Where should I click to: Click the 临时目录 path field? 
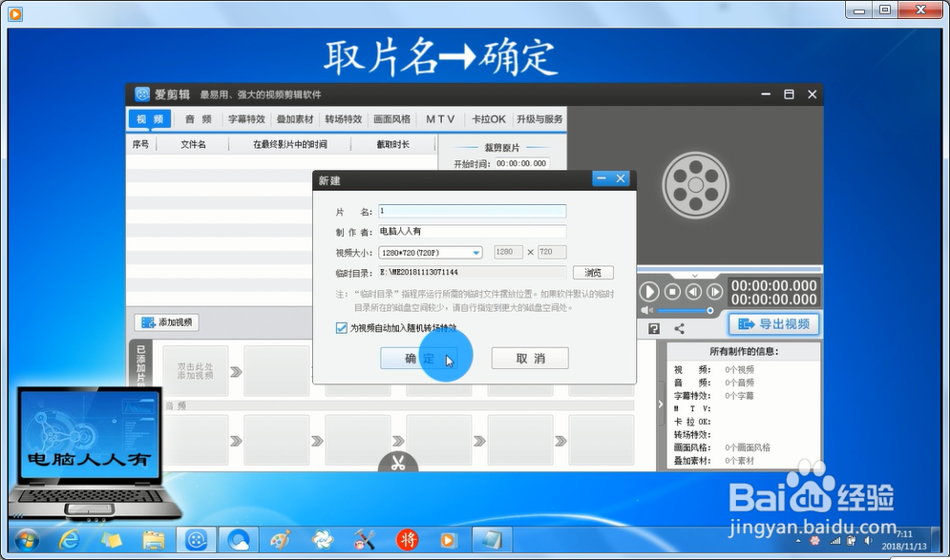[x=472, y=273]
